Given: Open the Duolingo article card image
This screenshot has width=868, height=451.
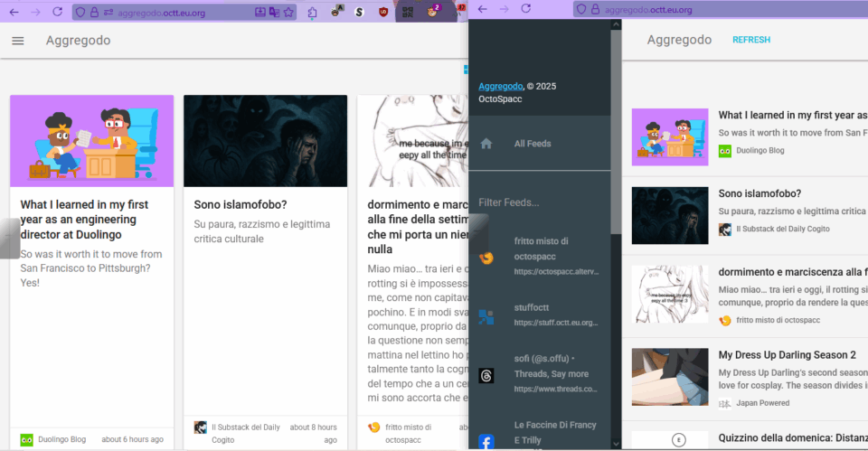Looking at the screenshot, I should pos(91,141).
